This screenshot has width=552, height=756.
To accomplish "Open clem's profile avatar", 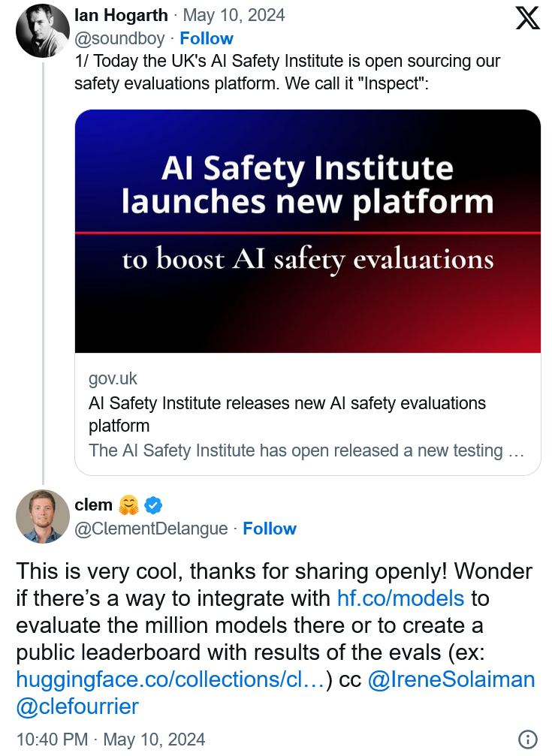I will [x=43, y=517].
